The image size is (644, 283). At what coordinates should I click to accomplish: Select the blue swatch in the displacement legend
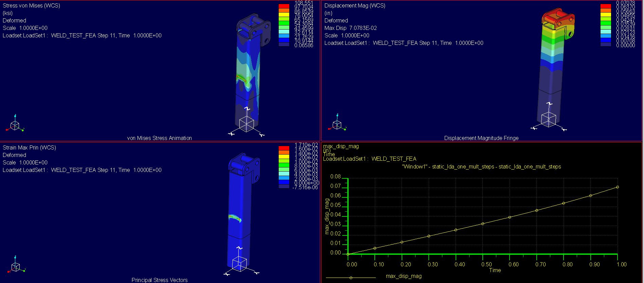click(x=606, y=40)
